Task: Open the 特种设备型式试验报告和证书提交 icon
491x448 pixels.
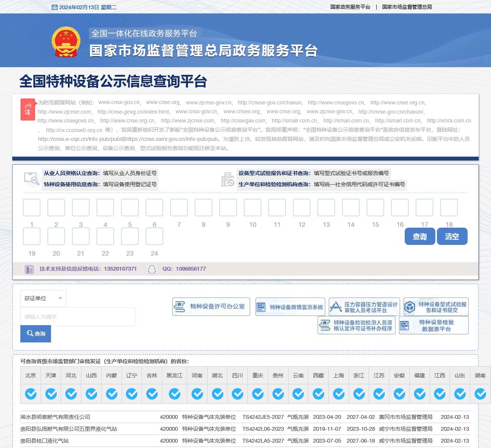Action: click(x=435, y=306)
